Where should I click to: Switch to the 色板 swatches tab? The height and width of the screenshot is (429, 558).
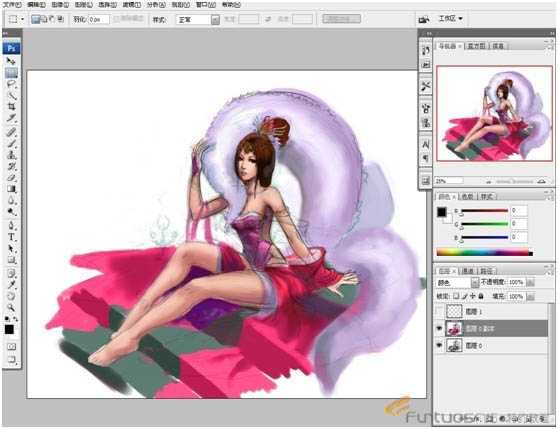[x=468, y=196]
